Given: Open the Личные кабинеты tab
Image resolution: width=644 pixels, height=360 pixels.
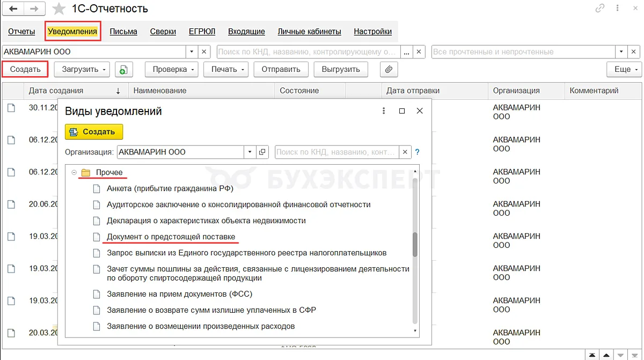Looking at the screenshot, I should pyautogui.click(x=309, y=32).
